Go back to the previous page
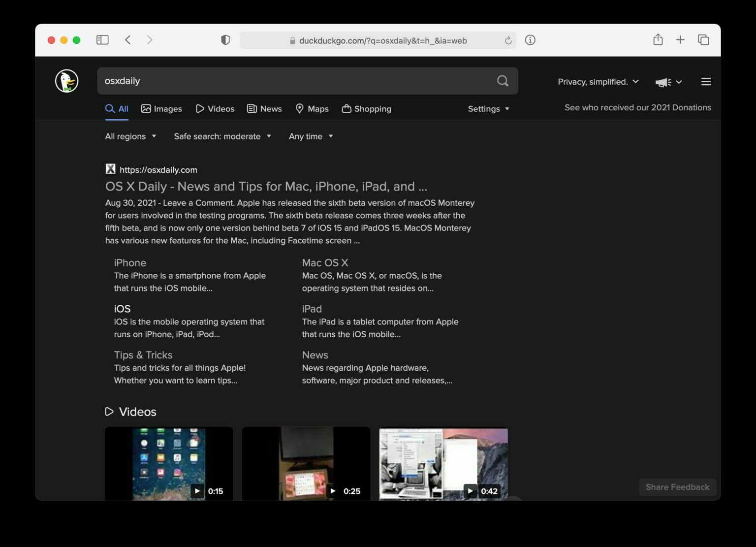Image resolution: width=756 pixels, height=547 pixels. point(128,40)
